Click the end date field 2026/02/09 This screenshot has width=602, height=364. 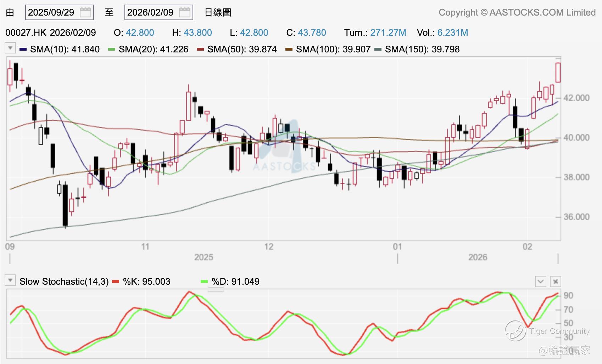[151, 13]
